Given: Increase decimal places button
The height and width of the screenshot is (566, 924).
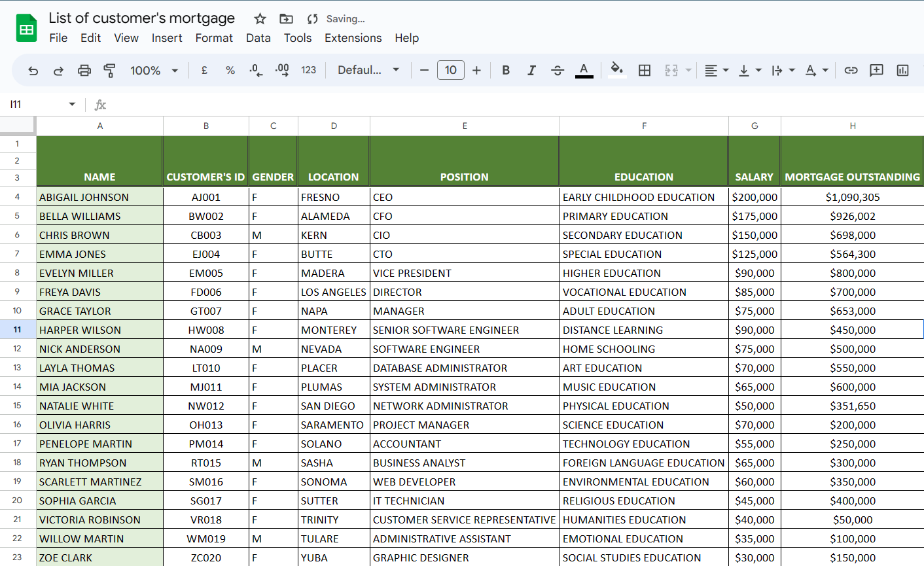Looking at the screenshot, I should [282, 71].
